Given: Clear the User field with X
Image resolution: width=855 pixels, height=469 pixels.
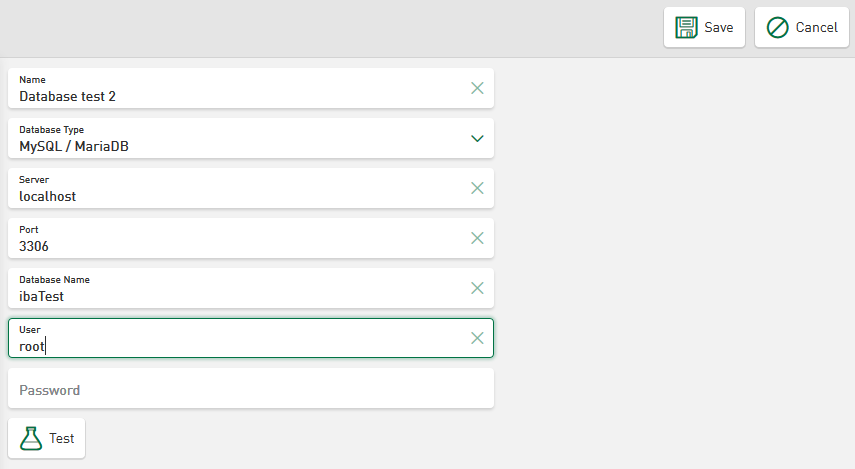Looking at the screenshot, I should click(x=477, y=338).
